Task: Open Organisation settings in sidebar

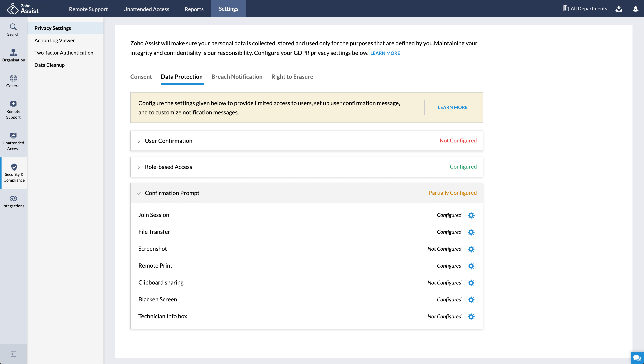Action: [x=13, y=55]
